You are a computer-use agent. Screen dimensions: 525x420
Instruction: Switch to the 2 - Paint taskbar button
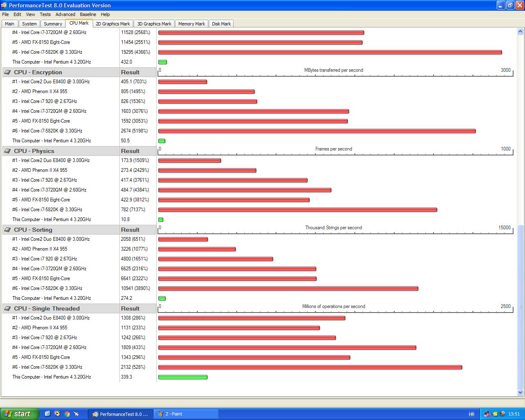(186, 414)
